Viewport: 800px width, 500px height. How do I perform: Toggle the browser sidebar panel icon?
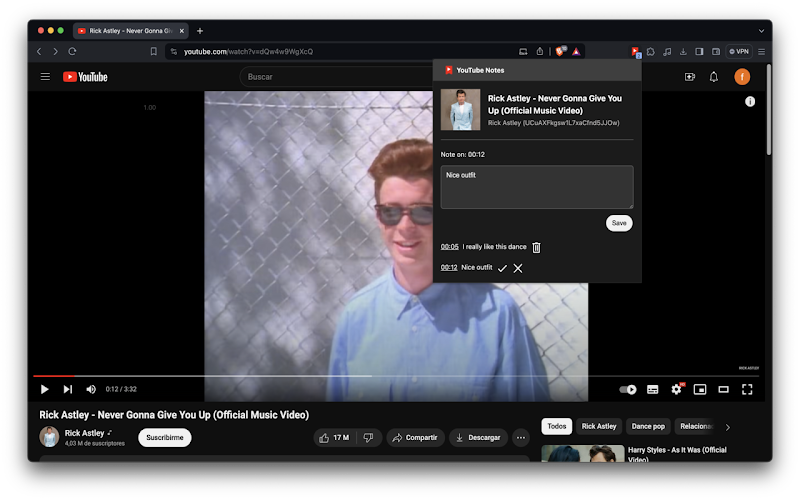699,52
